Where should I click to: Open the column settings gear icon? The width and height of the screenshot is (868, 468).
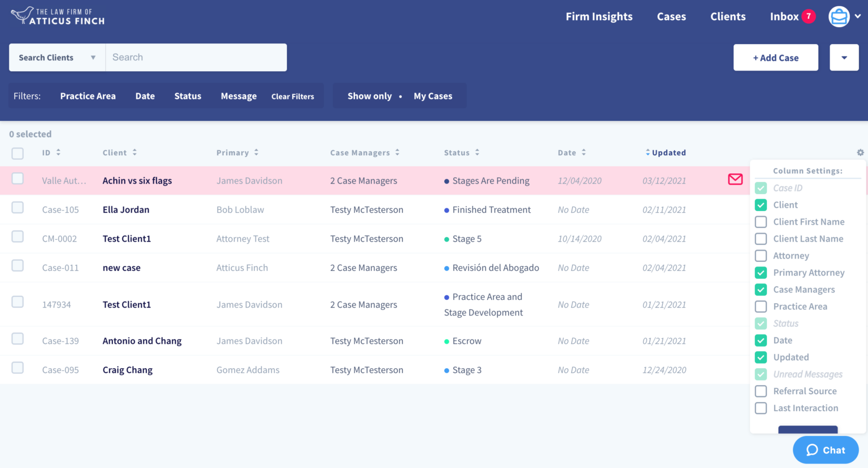click(x=860, y=152)
